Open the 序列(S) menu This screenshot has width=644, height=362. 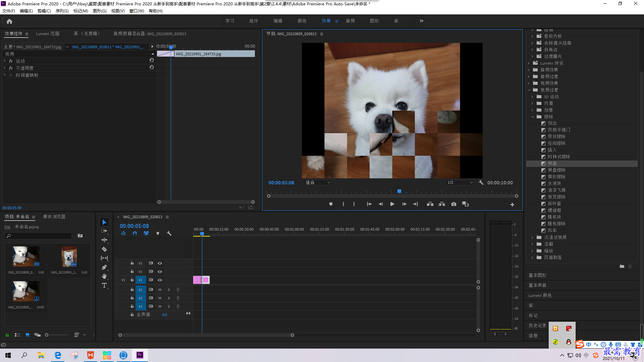62,11
